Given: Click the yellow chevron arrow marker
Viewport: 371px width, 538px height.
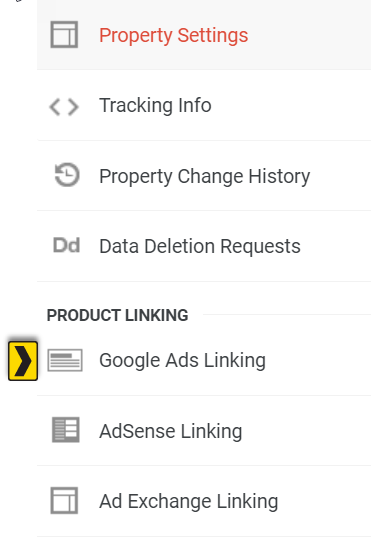Looking at the screenshot, I should [x=23, y=361].
